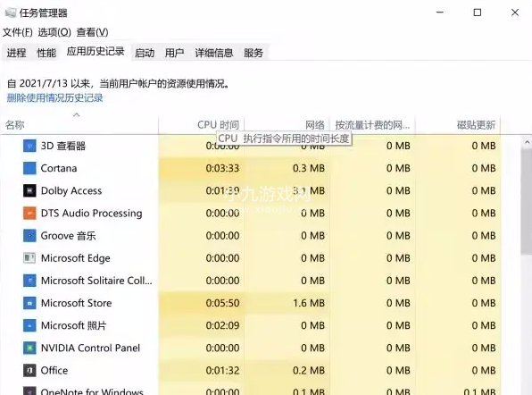Click Microsoft Store network value 1.6 MB
The height and width of the screenshot is (395, 532).
[309, 303]
